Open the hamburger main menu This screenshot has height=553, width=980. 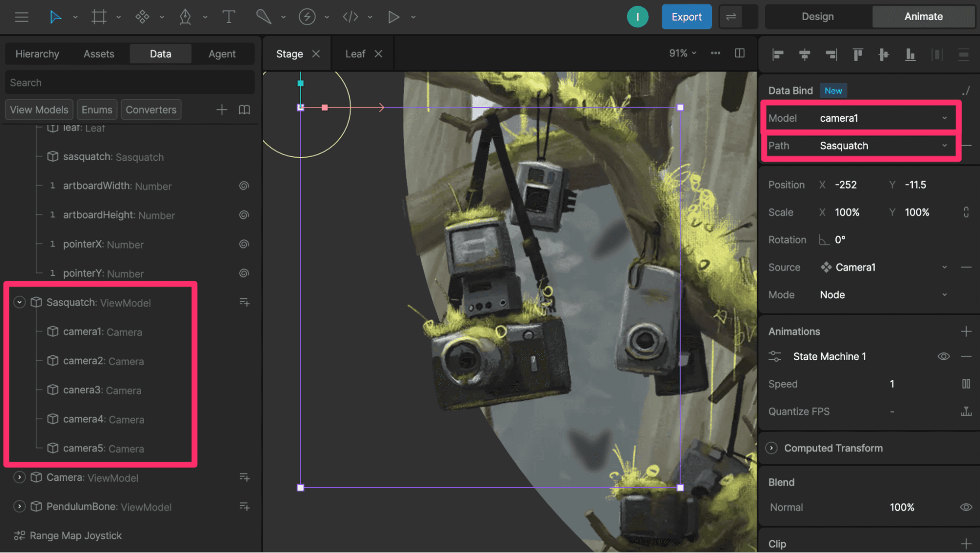click(x=22, y=17)
